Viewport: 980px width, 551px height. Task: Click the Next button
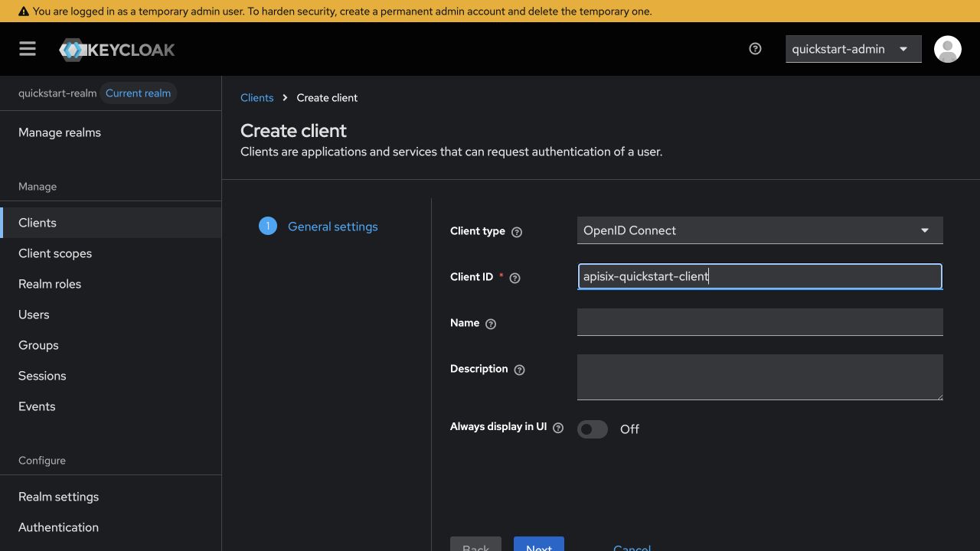(x=539, y=544)
